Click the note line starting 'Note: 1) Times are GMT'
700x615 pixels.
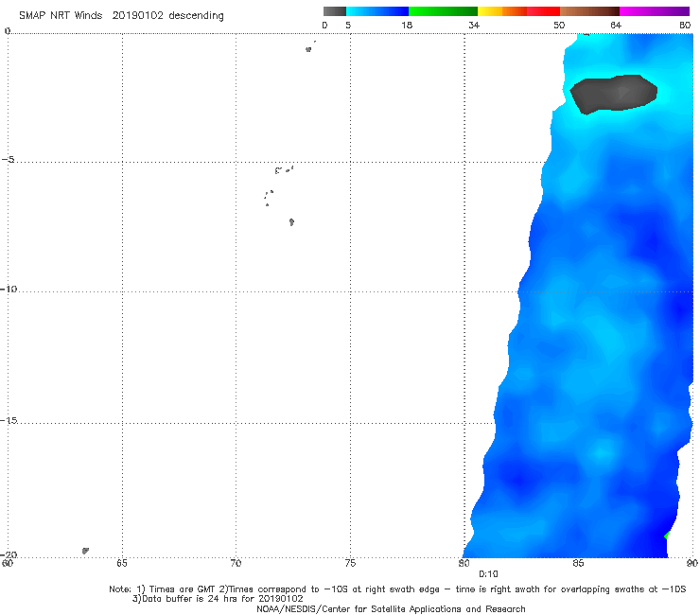(397, 589)
